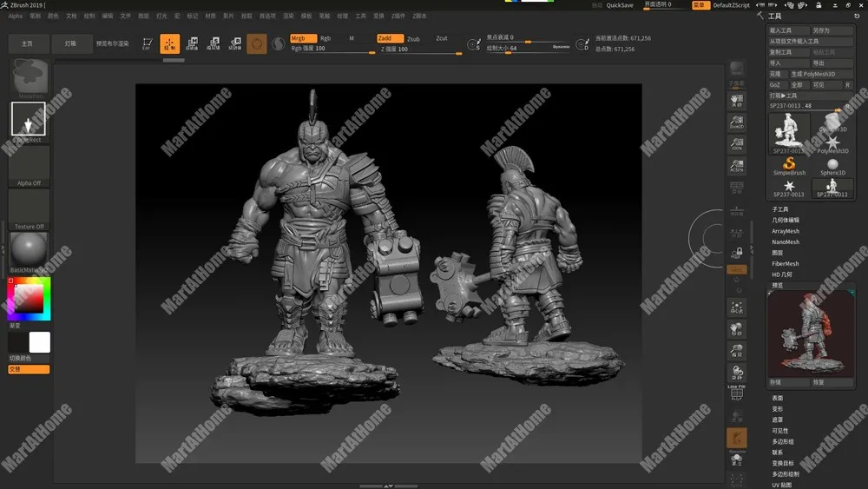Toggle the PolyF Line Fill icon
The height and width of the screenshot is (489, 868).
point(736,393)
